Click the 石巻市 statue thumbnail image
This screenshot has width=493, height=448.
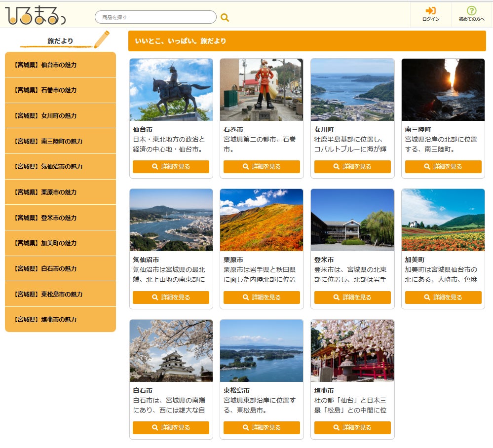click(x=262, y=89)
